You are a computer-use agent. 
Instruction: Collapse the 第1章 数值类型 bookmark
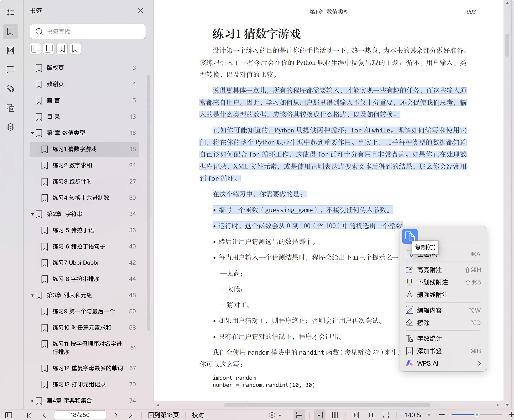click(x=32, y=133)
